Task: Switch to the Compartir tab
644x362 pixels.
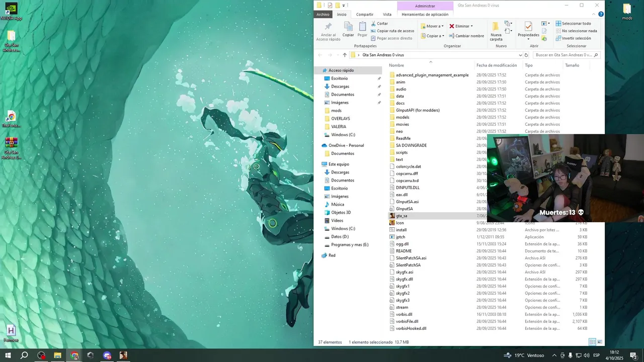Action: tap(365, 14)
